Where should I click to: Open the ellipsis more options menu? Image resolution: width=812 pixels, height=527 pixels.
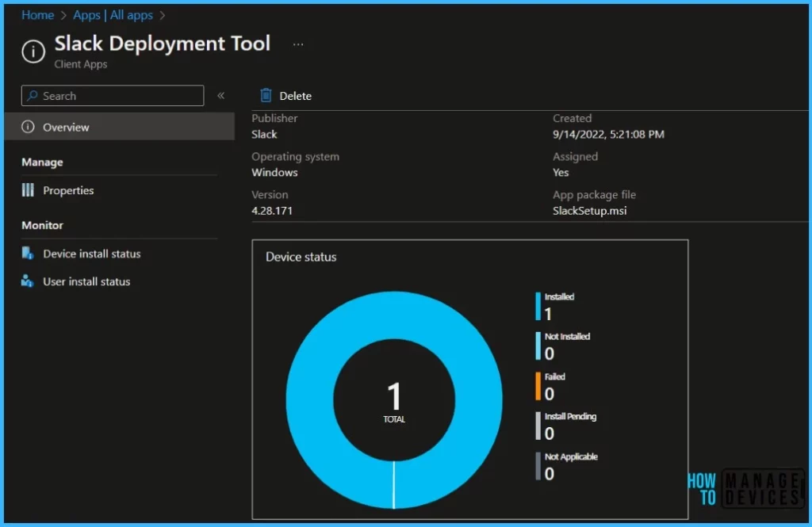click(298, 44)
